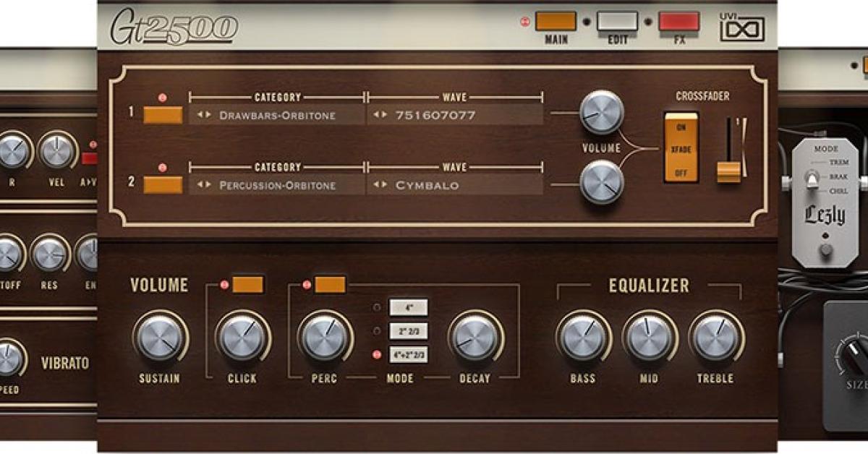Screen dimensions: 868x454
Task: Click the Bass equalizer knob
Action: pos(582,338)
